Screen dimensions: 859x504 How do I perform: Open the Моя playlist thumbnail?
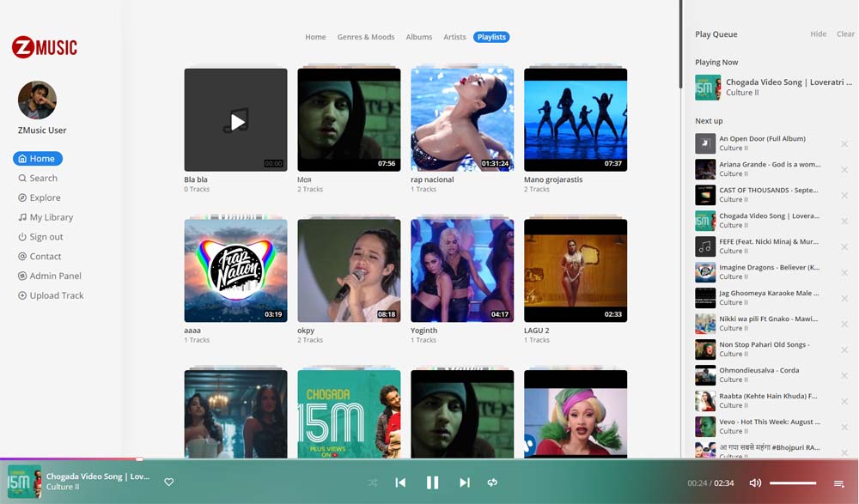349,120
